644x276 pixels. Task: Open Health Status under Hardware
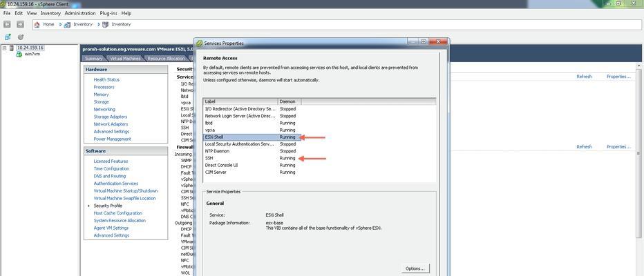106,79
